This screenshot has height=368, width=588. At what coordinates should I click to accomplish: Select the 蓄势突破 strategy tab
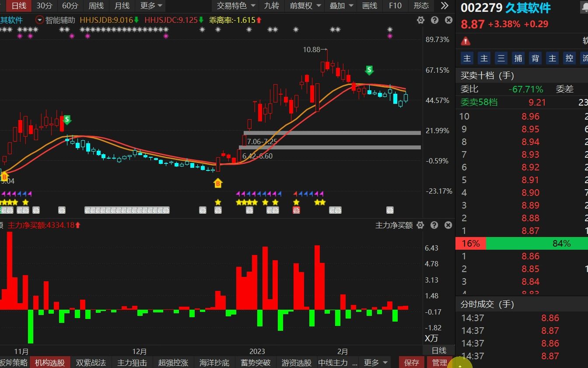(x=255, y=363)
